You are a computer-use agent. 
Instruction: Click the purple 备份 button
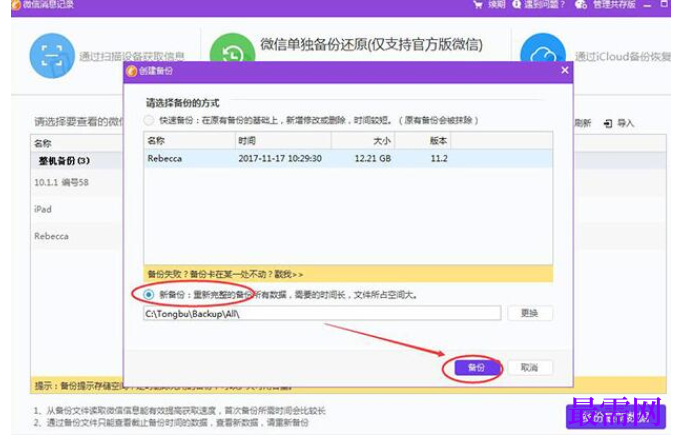pos(476,368)
